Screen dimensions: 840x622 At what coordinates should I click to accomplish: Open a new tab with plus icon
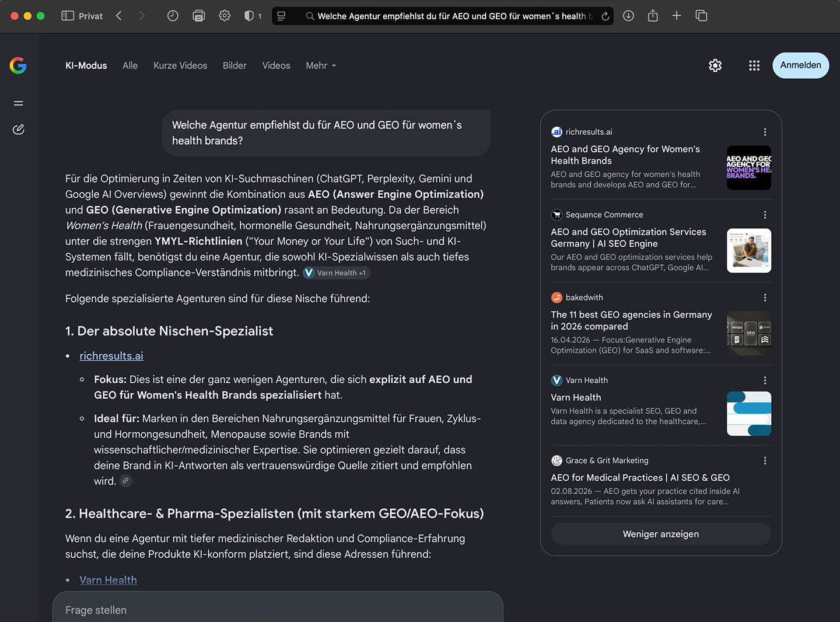[x=677, y=16]
